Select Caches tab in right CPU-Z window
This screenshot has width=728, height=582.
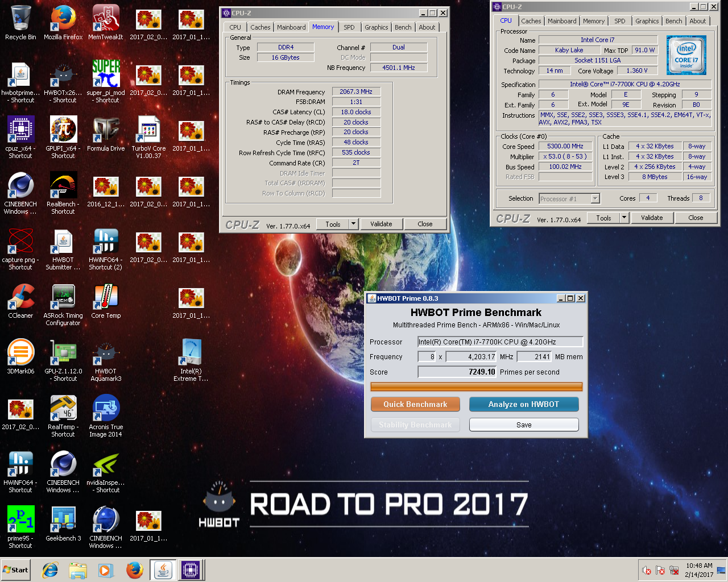click(531, 21)
